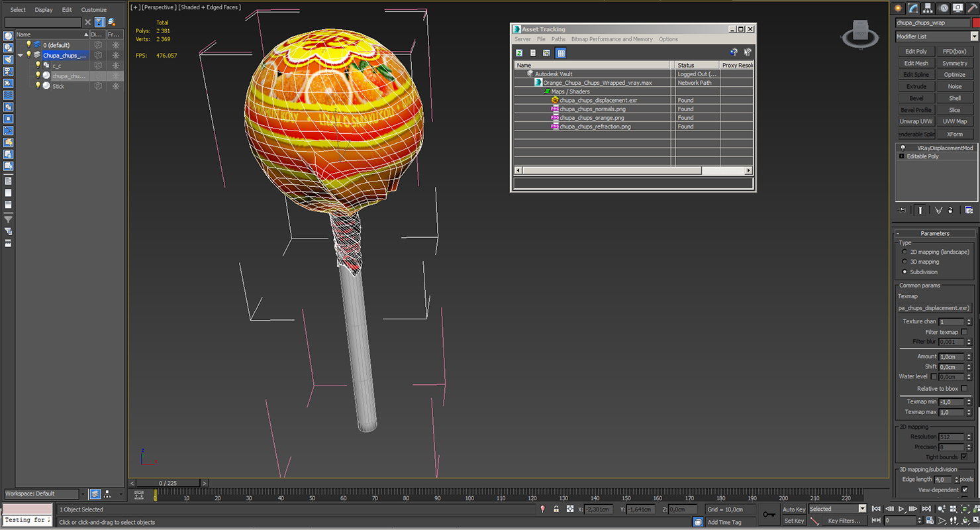This screenshot has width=980, height=530.
Task: Click the Auto Key button
Action: [794, 509]
